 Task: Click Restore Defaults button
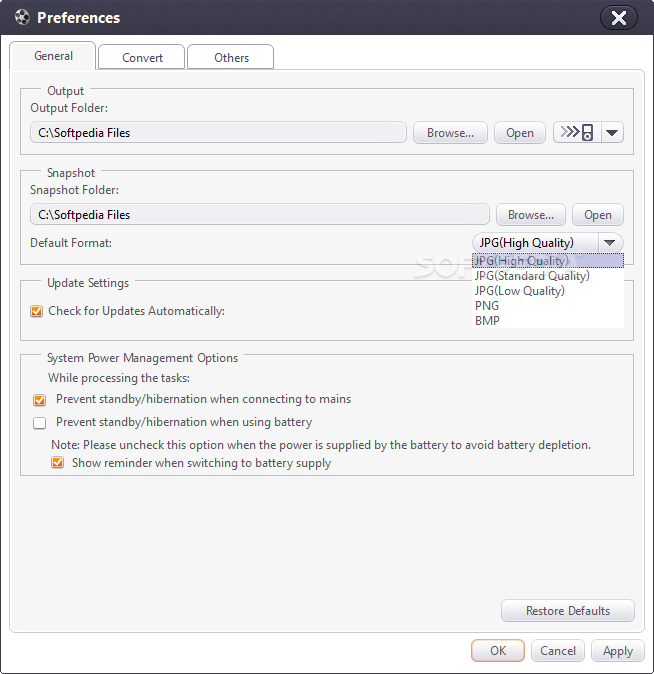tap(568, 610)
